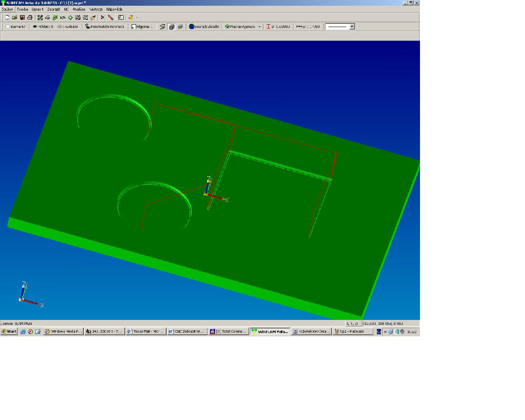Viewport: 525px width, 420px height.
Task: Open a file with the folder icon
Action: click(15, 17)
